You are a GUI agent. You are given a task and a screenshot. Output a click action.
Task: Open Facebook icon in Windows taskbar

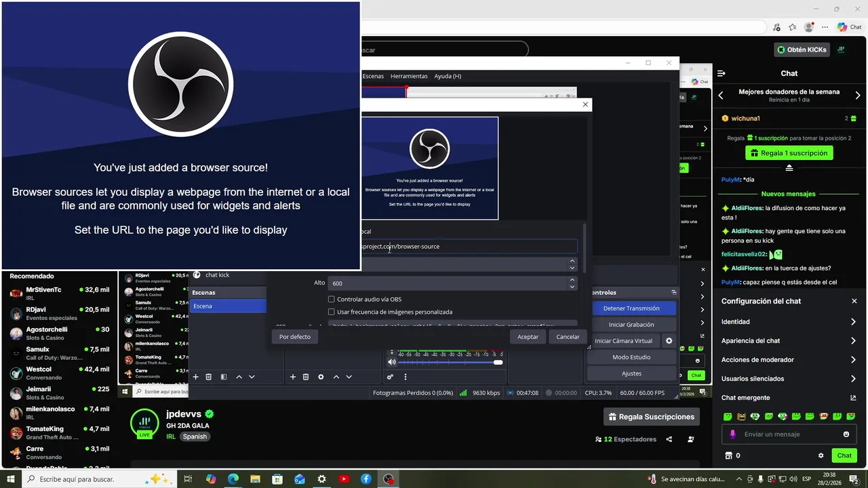(366, 479)
